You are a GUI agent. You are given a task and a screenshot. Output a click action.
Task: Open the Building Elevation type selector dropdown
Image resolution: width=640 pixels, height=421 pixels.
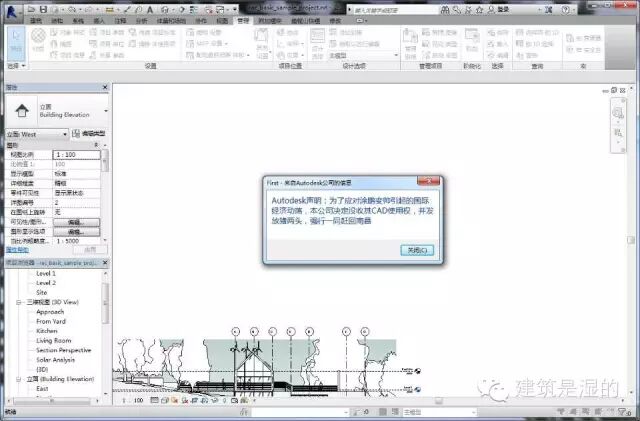click(x=106, y=111)
